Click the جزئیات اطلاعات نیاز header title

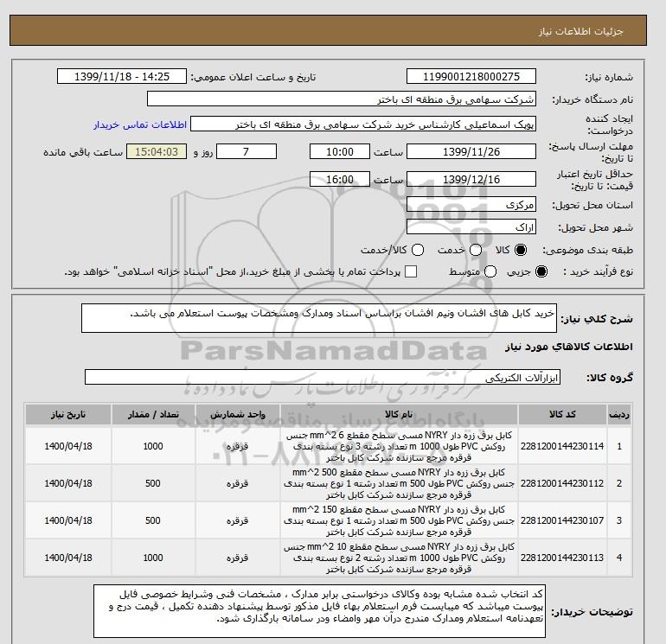(580, 31)
